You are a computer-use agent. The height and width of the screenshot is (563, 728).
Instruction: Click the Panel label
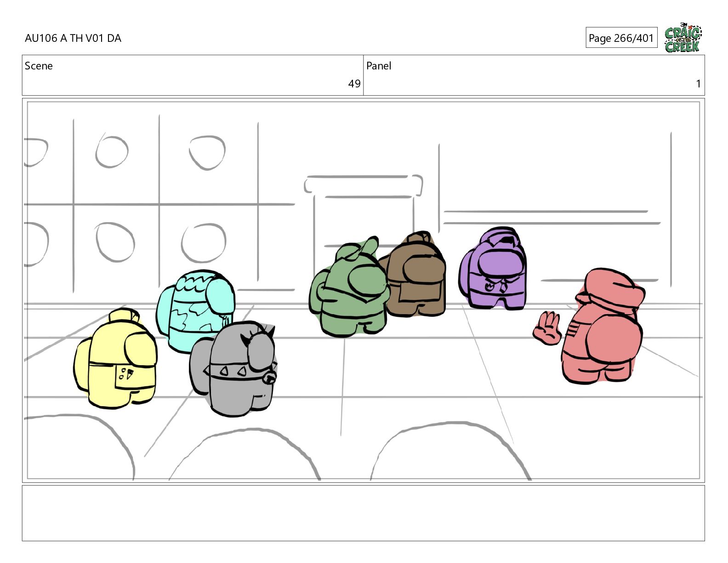379,66
